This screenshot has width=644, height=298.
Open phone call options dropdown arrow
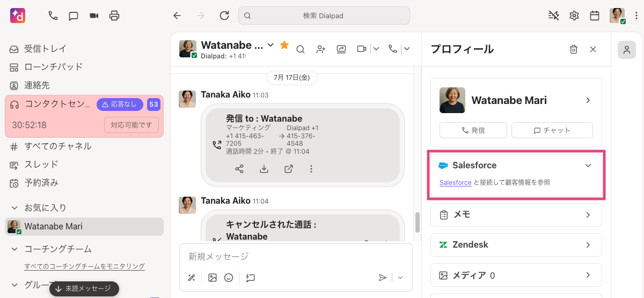407,49
